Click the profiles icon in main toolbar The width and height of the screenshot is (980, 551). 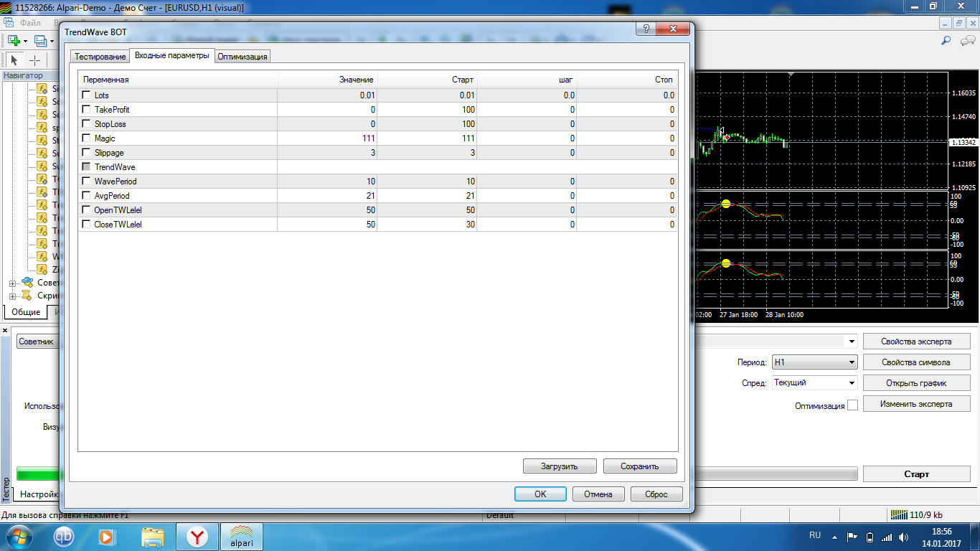[40, 41]
